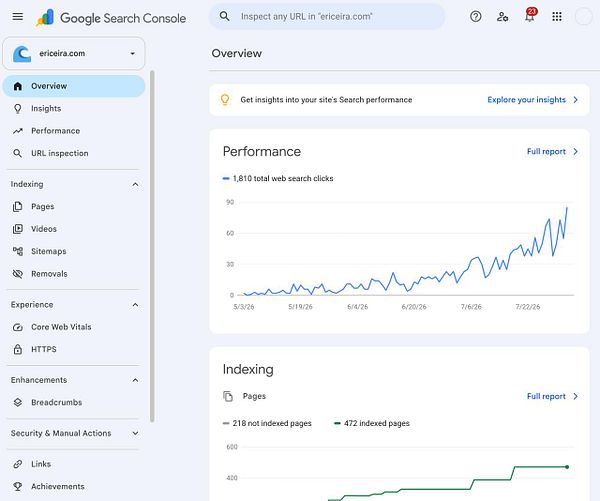Click the sidebar vertical scrollbar
600x501 pixels.
click(152, 246)
